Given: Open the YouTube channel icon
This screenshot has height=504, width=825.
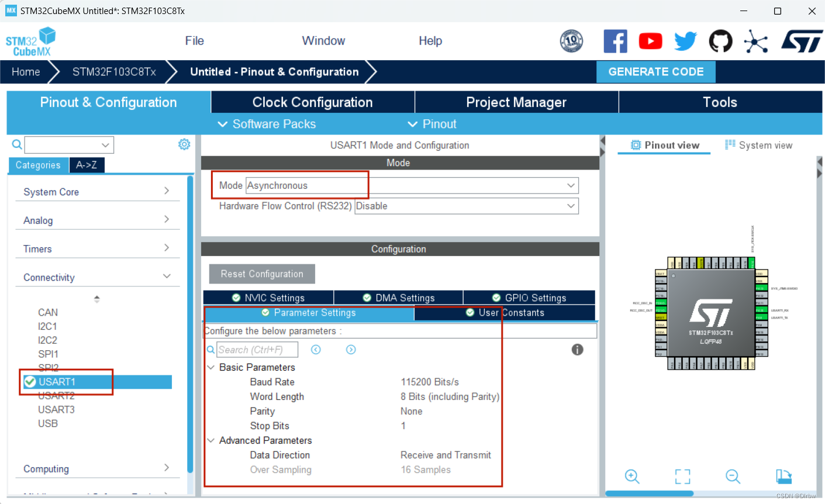Looking at the screenshot, I should pyautogui.click(x=650, y=41).
